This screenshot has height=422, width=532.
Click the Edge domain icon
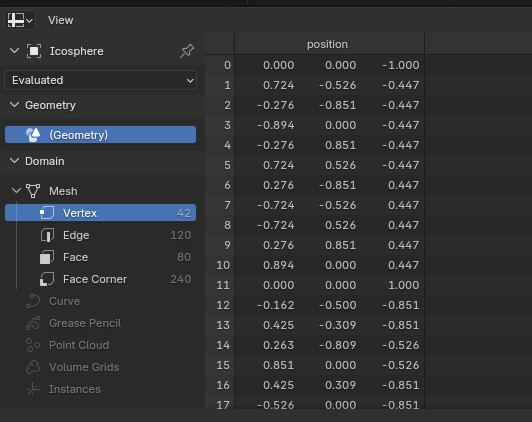(x=47, y=235)
